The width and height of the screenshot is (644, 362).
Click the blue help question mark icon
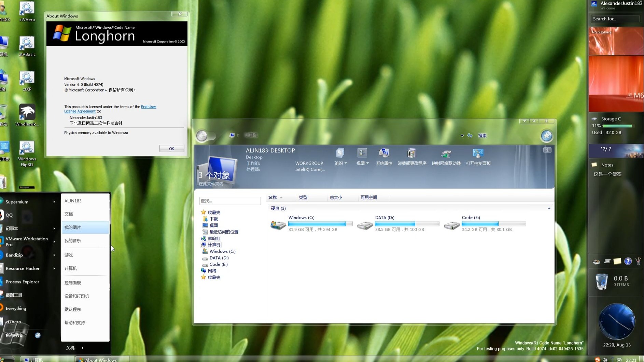click(x=628, y=261)
